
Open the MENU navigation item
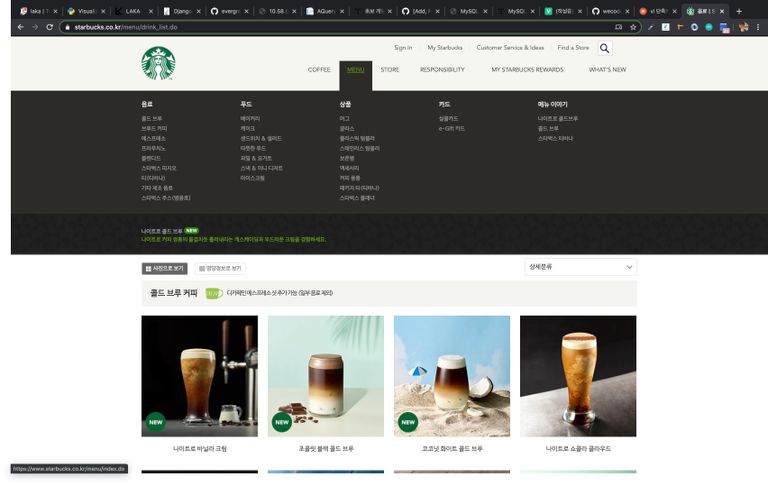pyautogui.click(x=355, y=70)
